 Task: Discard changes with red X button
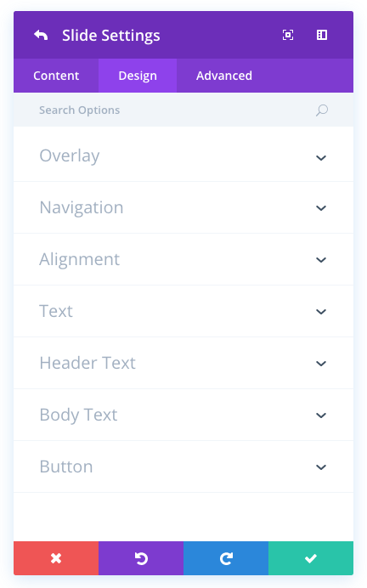click(x=56, y=558)
